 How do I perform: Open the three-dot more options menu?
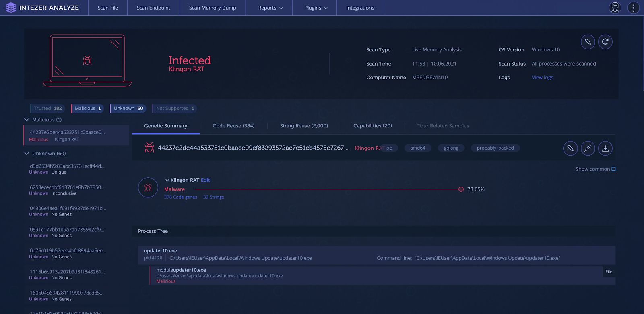click(633, 8)
